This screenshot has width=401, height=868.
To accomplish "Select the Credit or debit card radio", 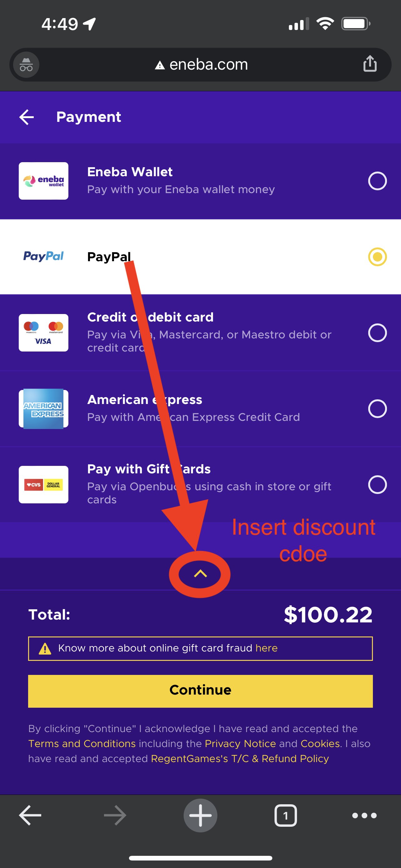I will tap(377, 333).
